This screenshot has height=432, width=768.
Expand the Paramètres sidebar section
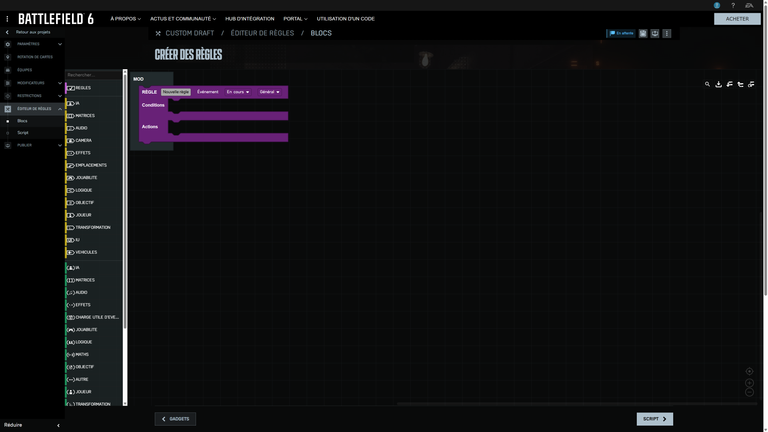coord(59,44)
